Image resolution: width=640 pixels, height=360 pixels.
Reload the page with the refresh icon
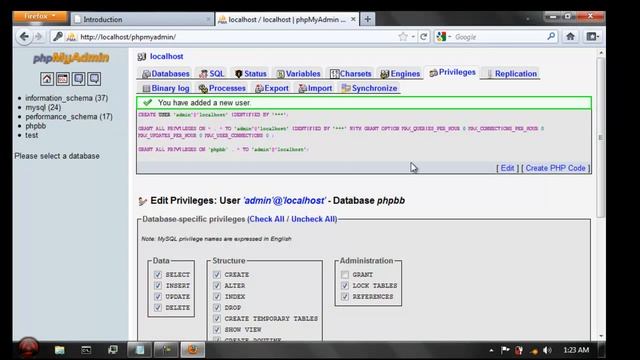click(424, 37)
